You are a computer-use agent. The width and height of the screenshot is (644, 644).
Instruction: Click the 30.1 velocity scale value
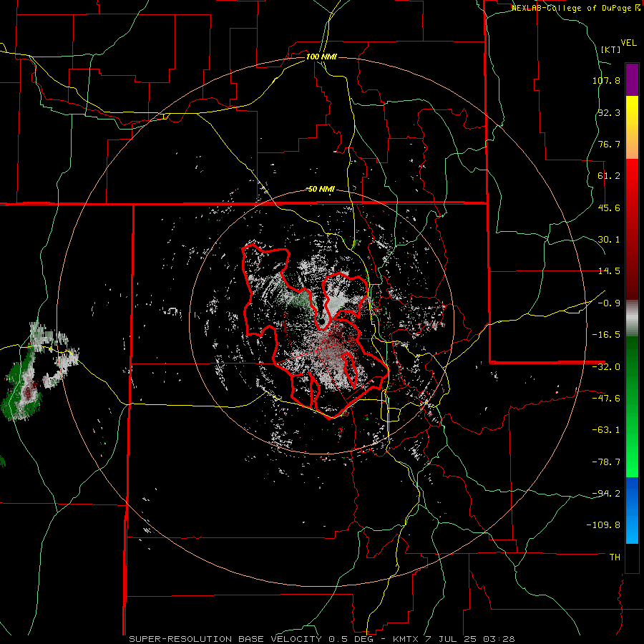tap(609, 240)
